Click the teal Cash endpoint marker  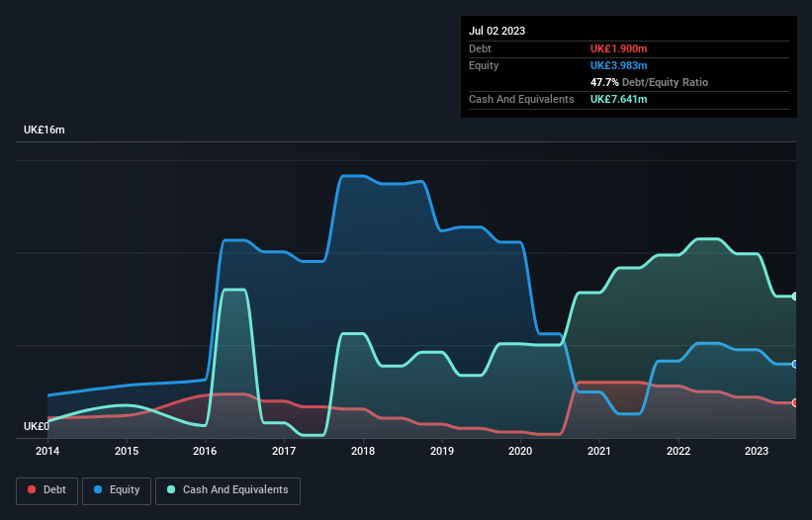[795, 297]
